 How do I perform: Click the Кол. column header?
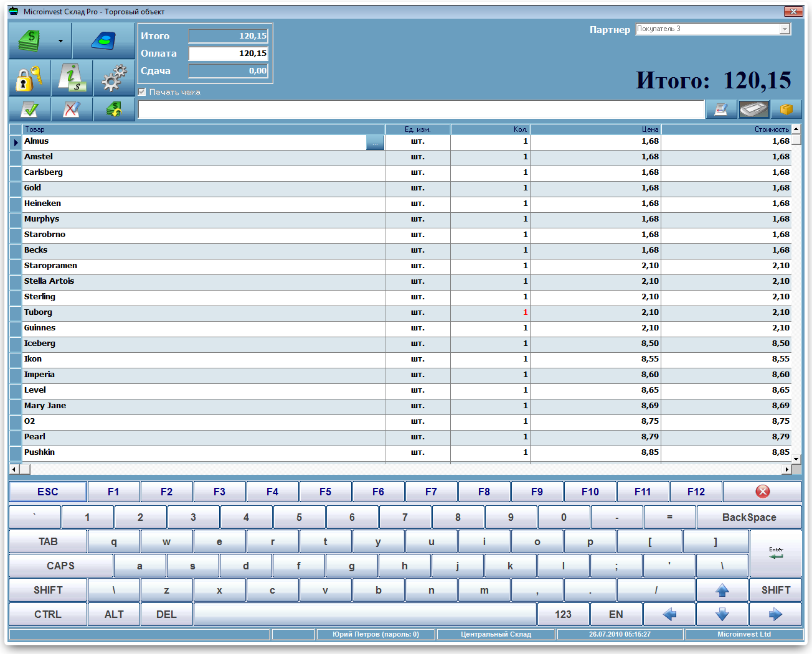[x=490, y=129]
